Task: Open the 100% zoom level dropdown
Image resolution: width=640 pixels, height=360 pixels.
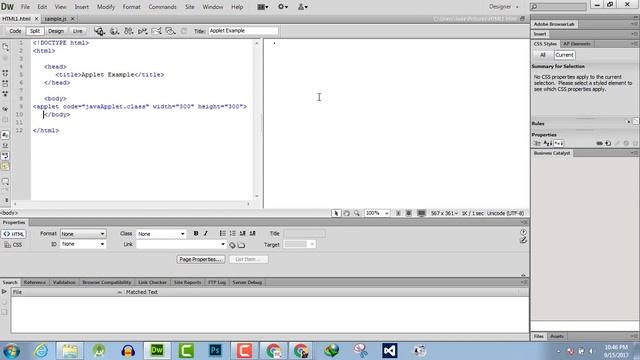Action: (377, 213)
